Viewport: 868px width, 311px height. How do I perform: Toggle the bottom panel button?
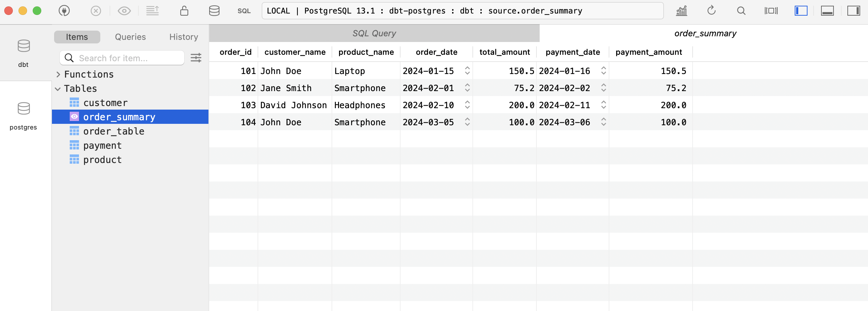click(x=827, y=11)
